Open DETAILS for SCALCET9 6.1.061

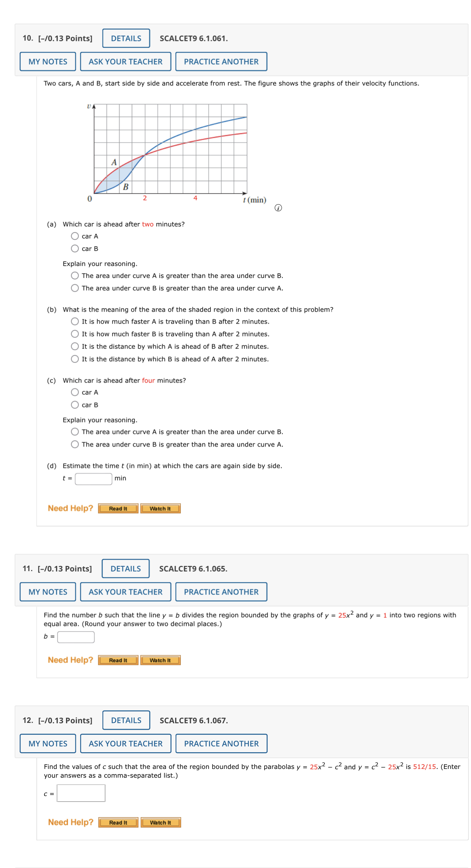(x=125, y=38)
